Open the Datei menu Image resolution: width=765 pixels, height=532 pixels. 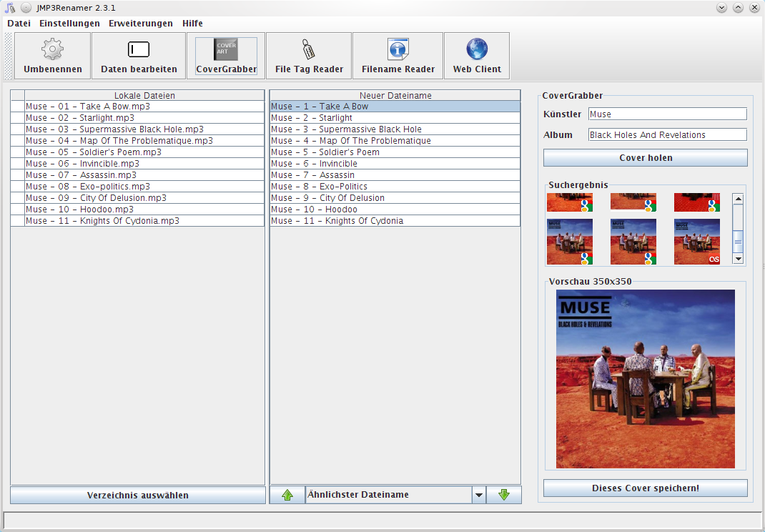(x=19, y=24)
